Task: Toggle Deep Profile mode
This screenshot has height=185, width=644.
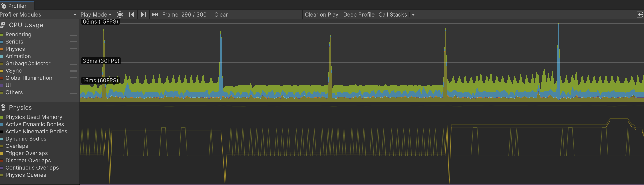Action: point(359,14)
